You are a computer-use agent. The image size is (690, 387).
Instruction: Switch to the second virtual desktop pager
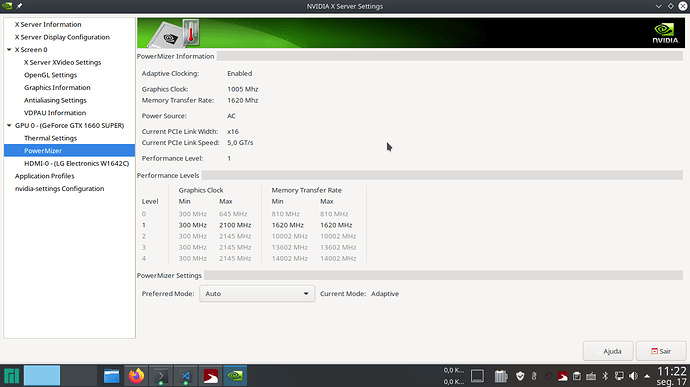click(79, 376)
